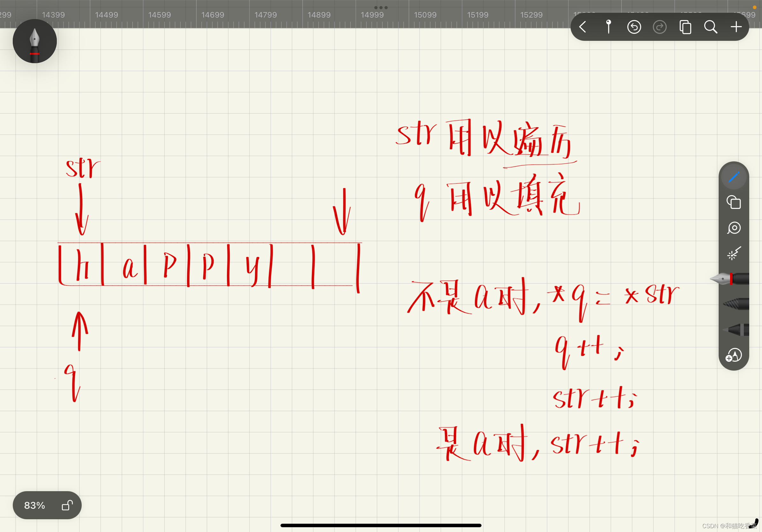Screen dimensions: 762x532
Task: Open the add new pen button
Action: pos(734,355)
